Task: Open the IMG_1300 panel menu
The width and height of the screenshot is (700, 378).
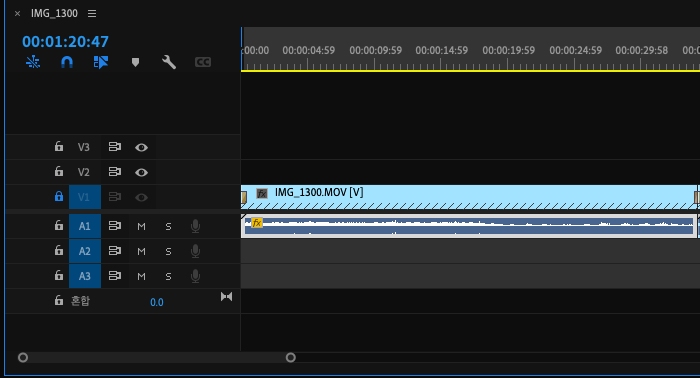Action: pyautogui.click(x=92, y=13)
